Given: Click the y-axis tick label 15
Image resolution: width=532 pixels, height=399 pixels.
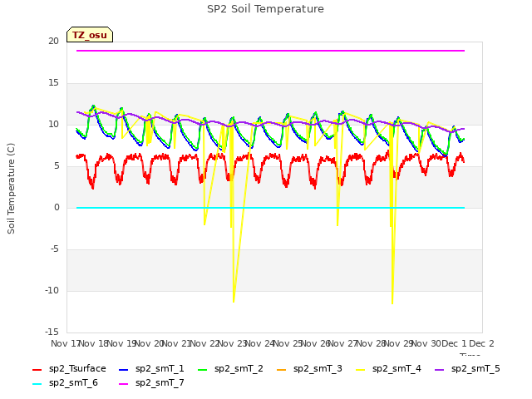Looking at the screenshot, I should (53, 83).
